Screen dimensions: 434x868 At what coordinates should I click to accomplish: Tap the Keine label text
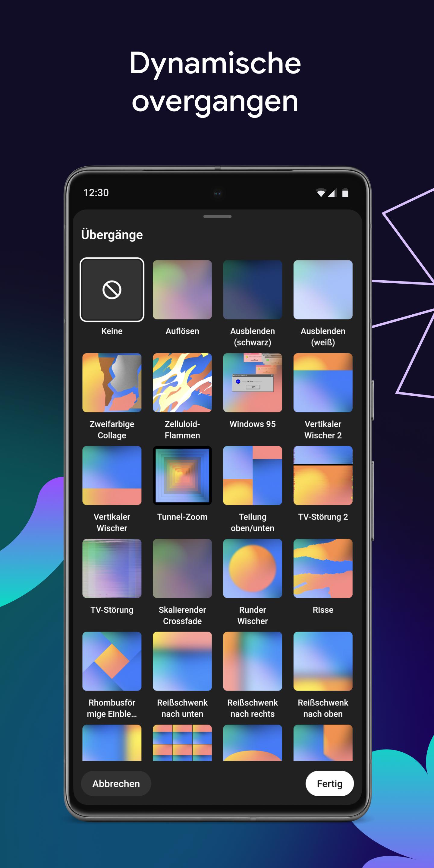pyautogui.click(x=112, y=331)
